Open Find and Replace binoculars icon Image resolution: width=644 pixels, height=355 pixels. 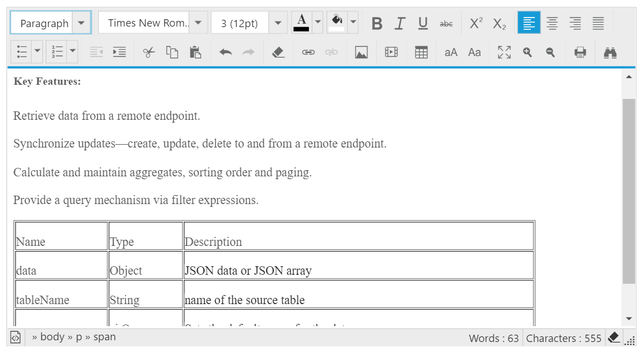tap(610, 53)
